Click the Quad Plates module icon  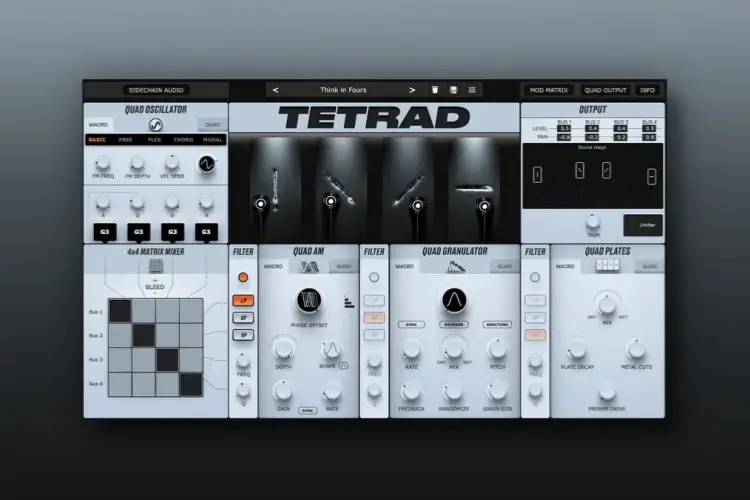tap(607, 265)
